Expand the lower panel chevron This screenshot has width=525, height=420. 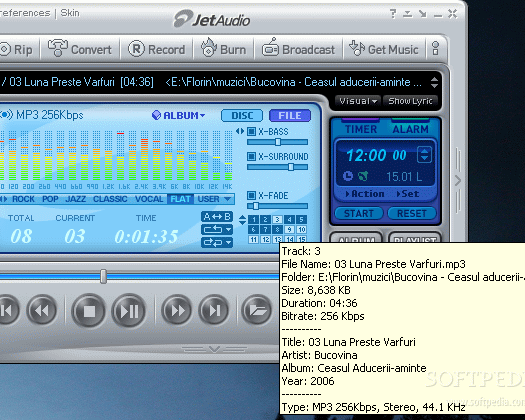214,349
